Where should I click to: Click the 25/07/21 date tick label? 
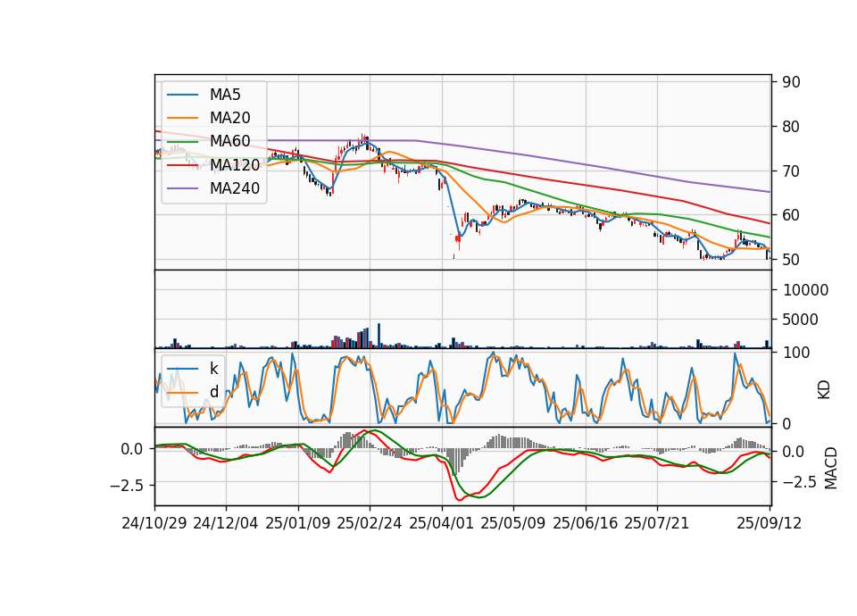click(x=656, y=523)
